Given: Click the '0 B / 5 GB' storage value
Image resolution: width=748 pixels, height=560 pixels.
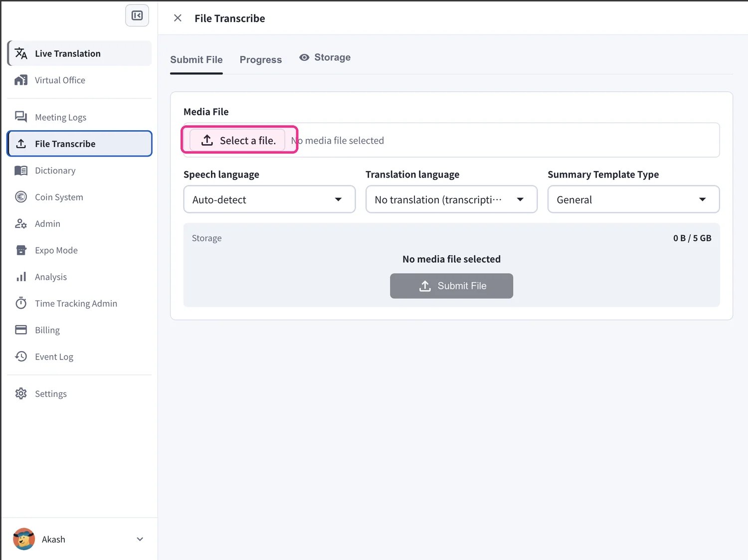Looking at the screenshot, I should (692, 238).
